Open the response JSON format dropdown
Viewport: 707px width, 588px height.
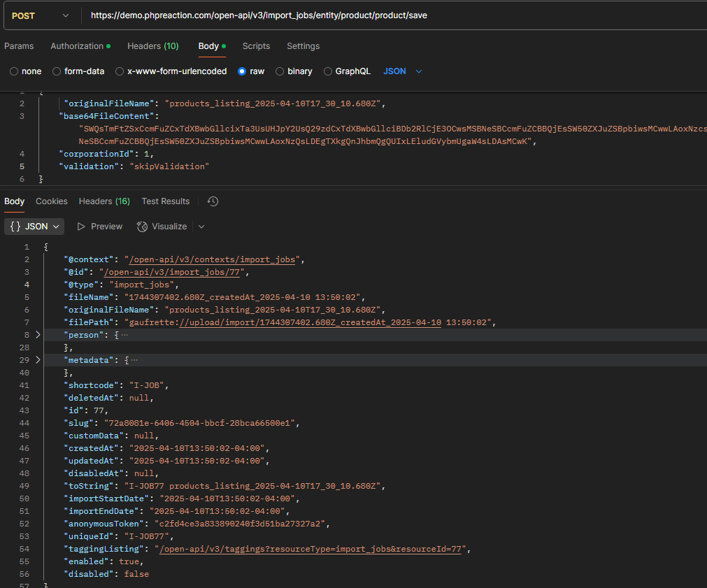[x=34, y=227]
